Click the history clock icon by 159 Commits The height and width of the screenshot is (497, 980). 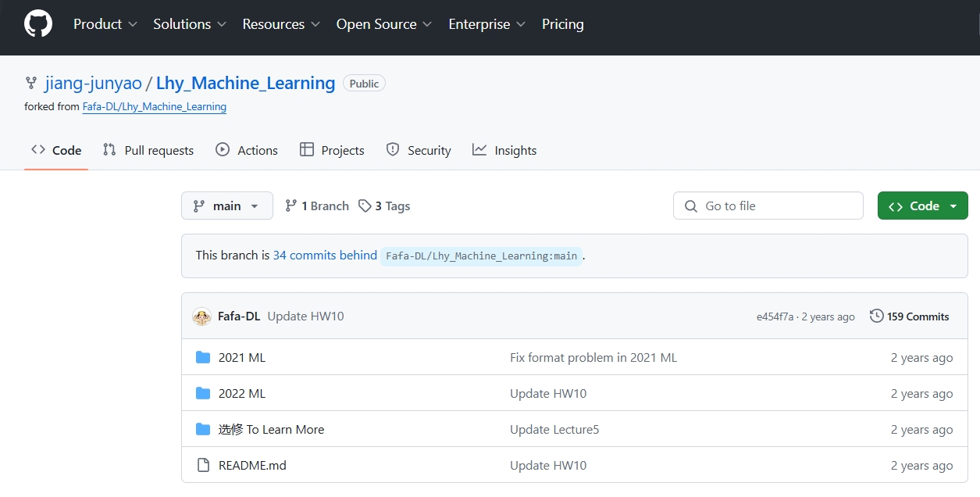tap(877, 316)
